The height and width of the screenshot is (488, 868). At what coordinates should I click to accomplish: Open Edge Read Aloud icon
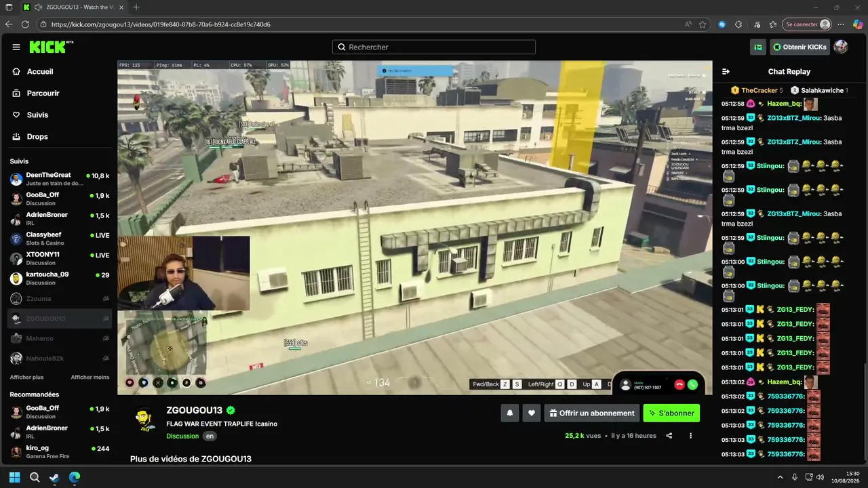point(688,24)
